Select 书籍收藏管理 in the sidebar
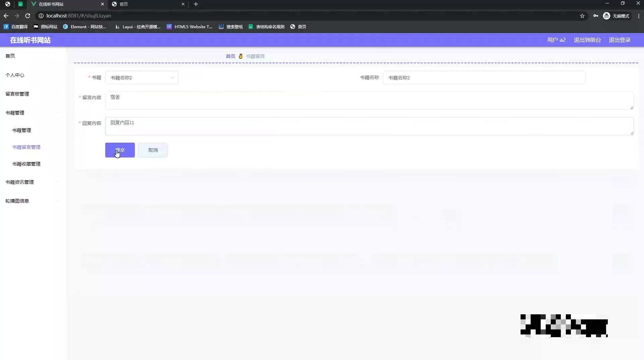Viewport: 644px width, 360px height. coord(26,164)
